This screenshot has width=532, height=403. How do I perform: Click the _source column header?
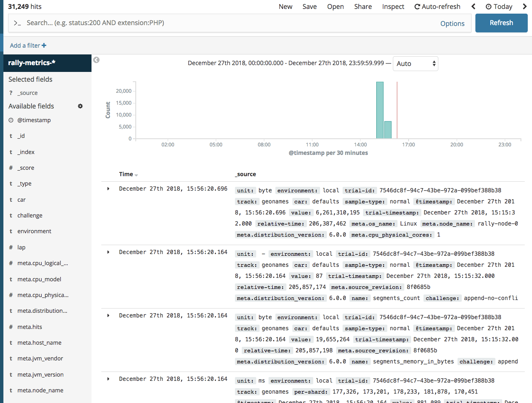click(x=245, y=174)
